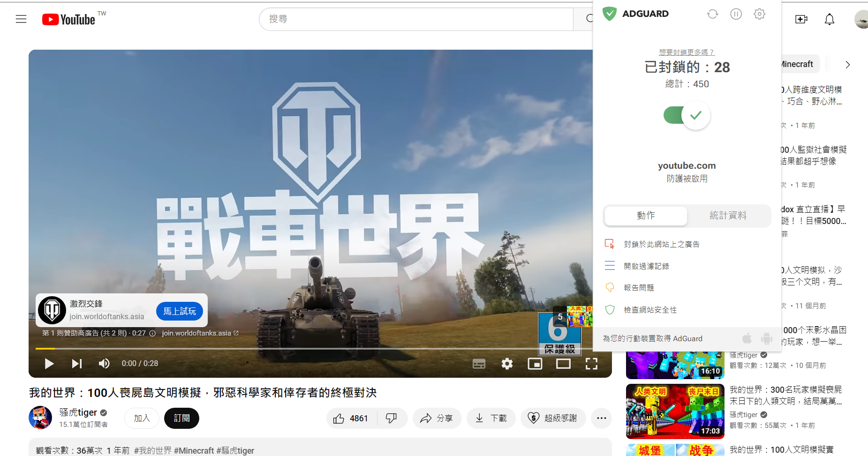The width and height of the screenshot is (868, 456).
Task: Click 馬上試玩 ad button
Action: click(180, 311)
